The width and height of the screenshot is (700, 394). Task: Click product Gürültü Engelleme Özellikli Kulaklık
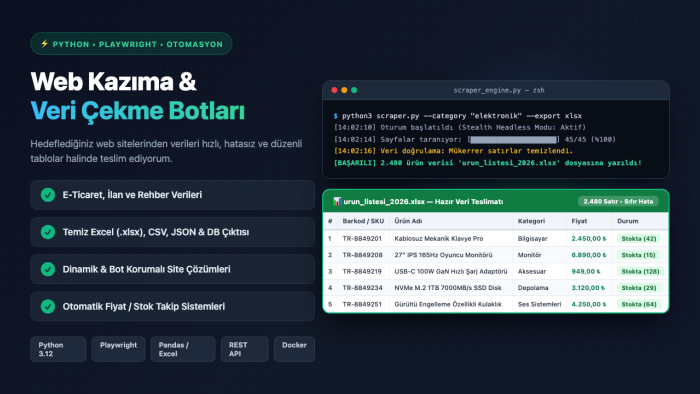click(448, 304)
